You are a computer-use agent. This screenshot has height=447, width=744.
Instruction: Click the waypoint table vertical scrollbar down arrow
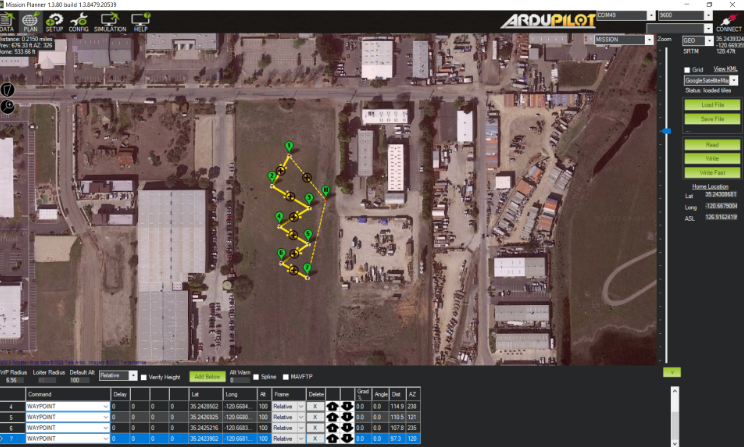tap(675, 443)
